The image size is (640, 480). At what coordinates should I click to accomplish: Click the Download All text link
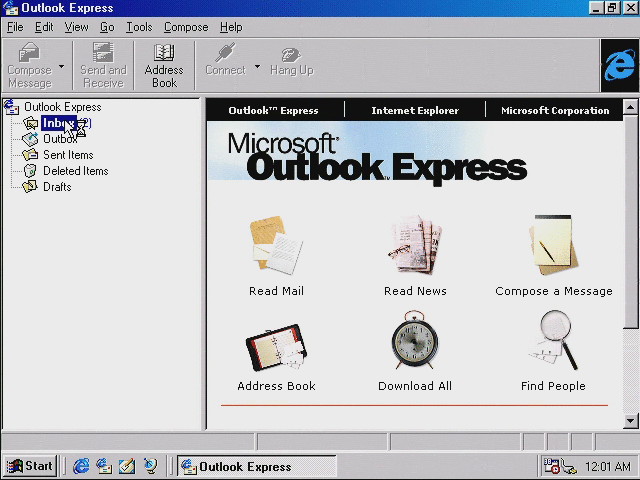(x=415, y=386)
